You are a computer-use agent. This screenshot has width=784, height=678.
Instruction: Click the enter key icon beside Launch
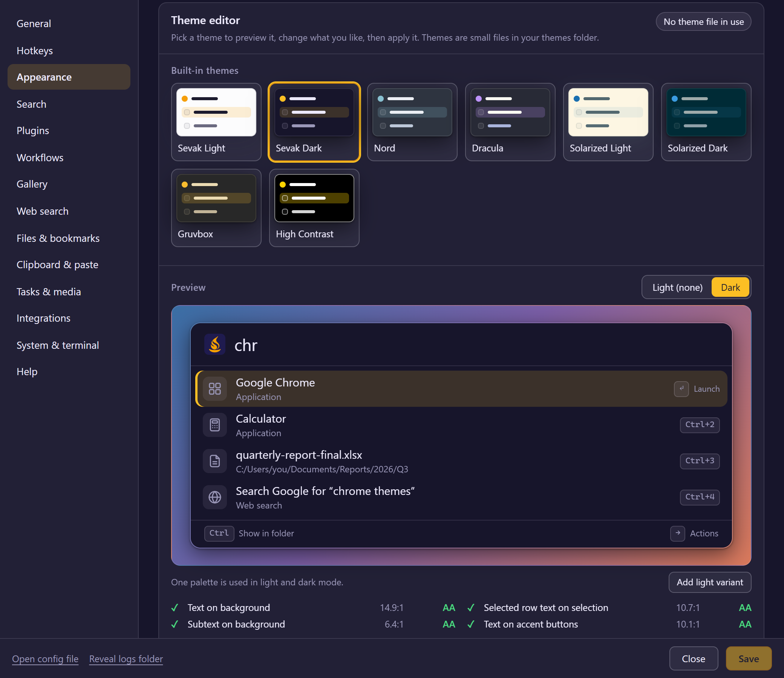(681, 389)
